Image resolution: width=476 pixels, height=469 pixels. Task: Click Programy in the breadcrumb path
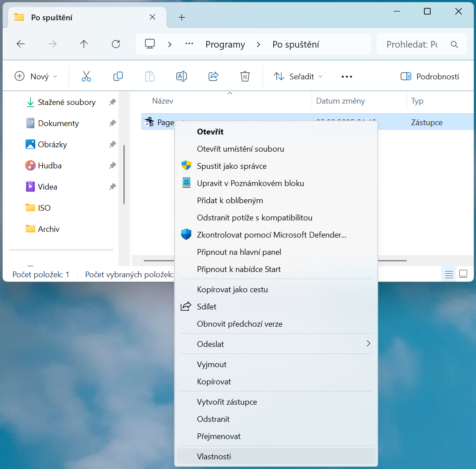(x=225, y=45)
